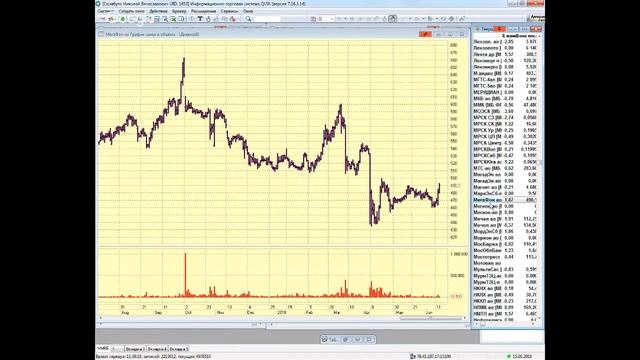This screenshot has width=640, height=360.
Task: Click the green circle connection icon
Action: click(122, 19)
